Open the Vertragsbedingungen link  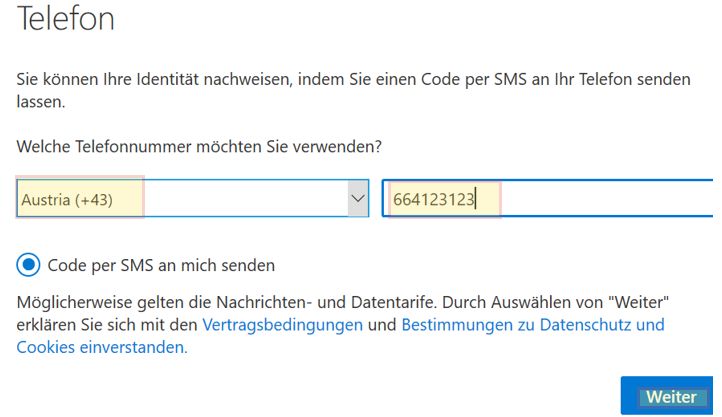pos(282,325)
